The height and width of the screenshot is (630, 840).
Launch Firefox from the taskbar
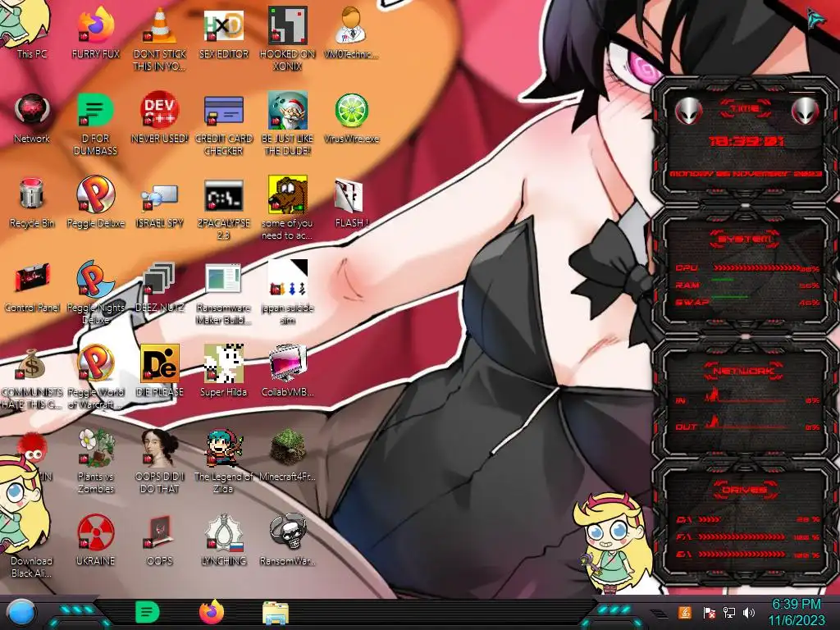(x=212, y=612)
